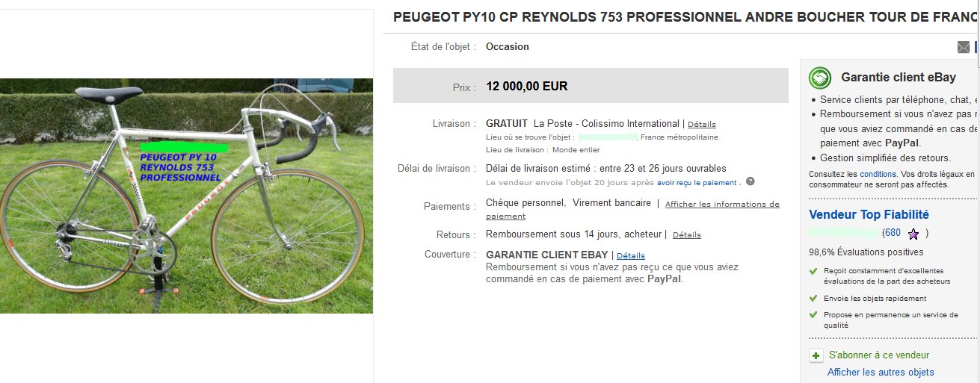View the seller's 680 feedback score
The height and width of the screenshot is (383, 980).
pyautogui.click(x=892, y=233)
